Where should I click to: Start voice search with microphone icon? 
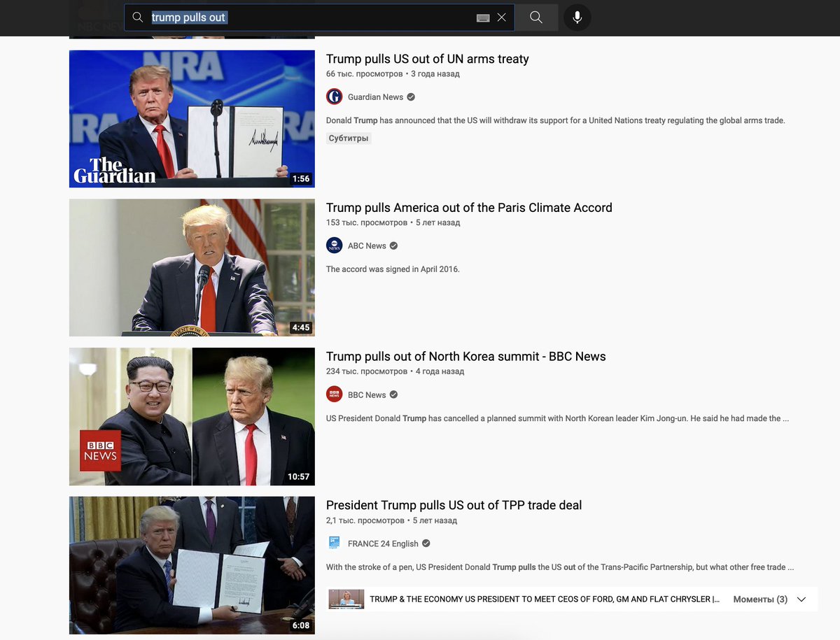[577, 17]
